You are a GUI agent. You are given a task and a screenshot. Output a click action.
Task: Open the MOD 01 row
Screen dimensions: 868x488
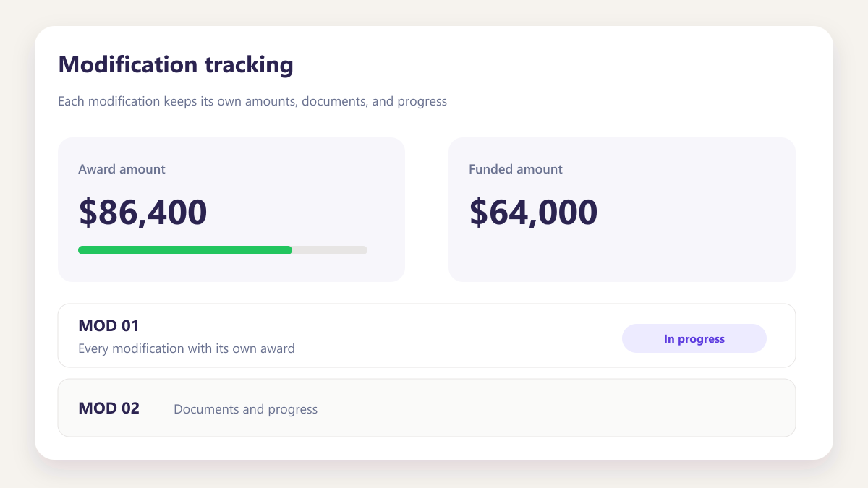coord(427,335)
